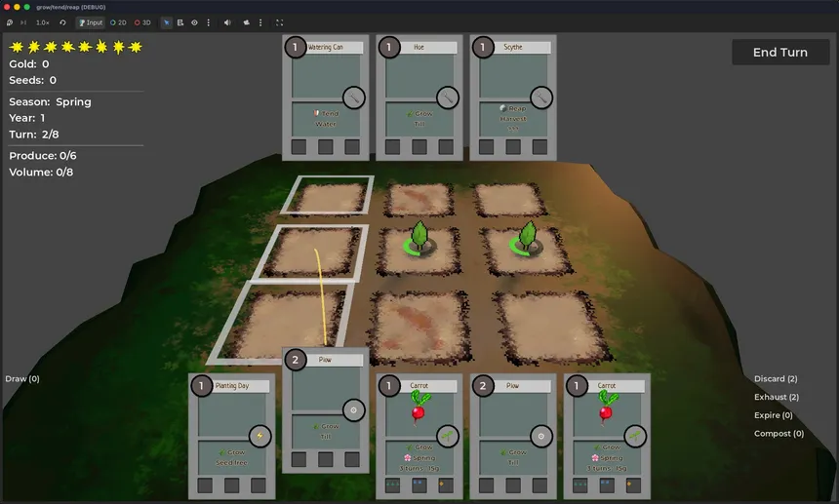
Task: Open the Draw (0) pile
Action: click(x=22, y=378)
